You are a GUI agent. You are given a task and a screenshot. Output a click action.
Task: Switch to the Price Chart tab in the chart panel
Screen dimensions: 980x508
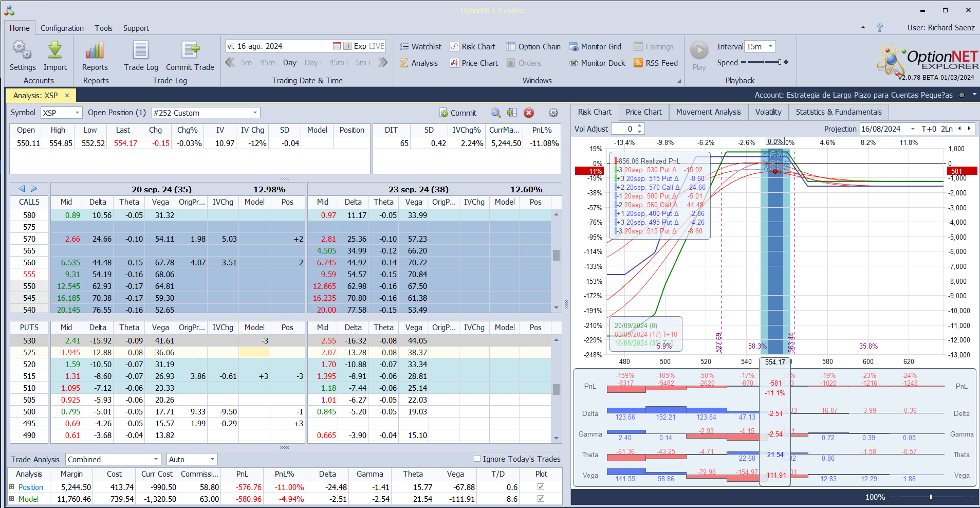(x=644, y=112)
